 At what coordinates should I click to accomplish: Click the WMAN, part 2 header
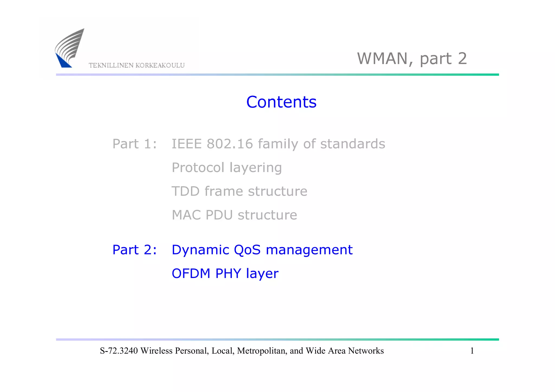pos(412,59)
